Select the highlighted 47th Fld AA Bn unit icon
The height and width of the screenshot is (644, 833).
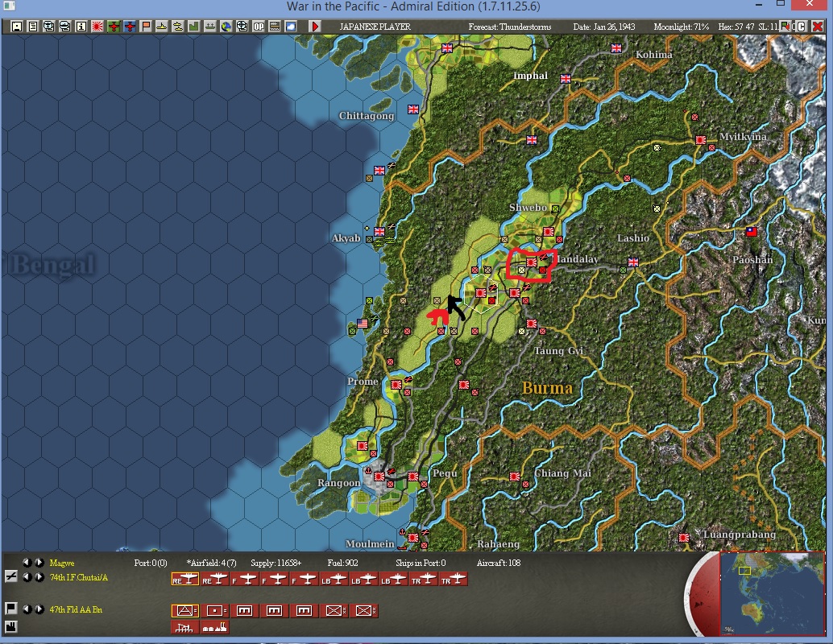pos(184,610)
